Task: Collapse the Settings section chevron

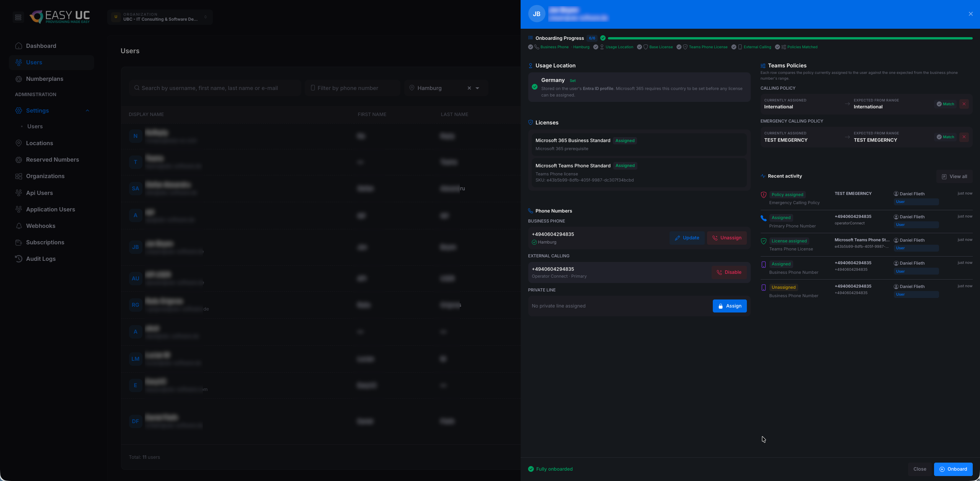Action: (x=87, y=111)
